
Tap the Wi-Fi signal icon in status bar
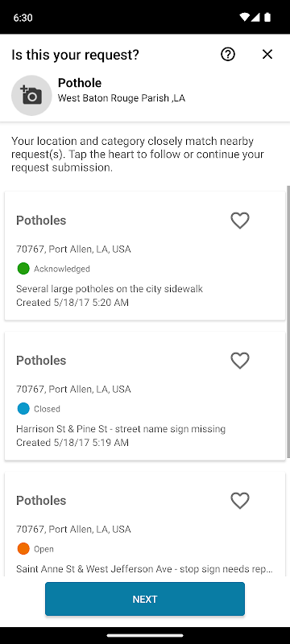[244, 17]
